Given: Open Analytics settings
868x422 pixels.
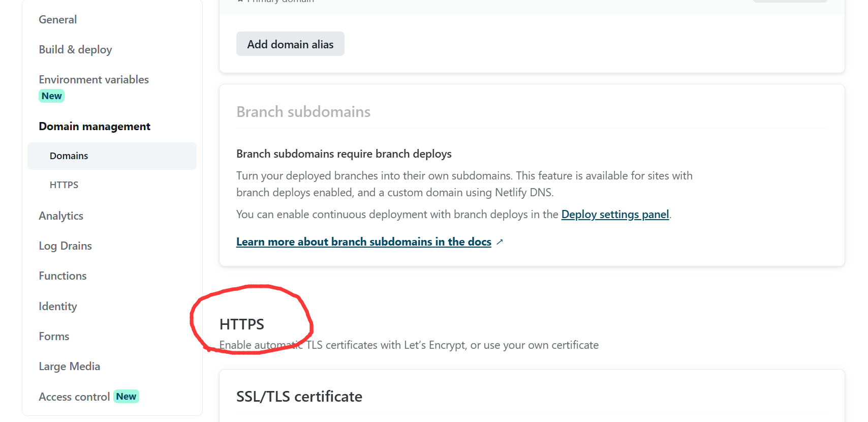Looking at the screenshot, I should click(x=61, y=216).
